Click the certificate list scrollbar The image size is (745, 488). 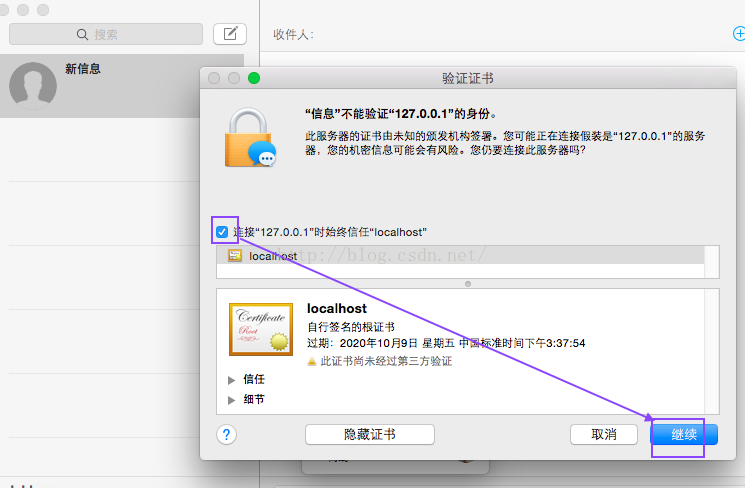coord(712,262)
